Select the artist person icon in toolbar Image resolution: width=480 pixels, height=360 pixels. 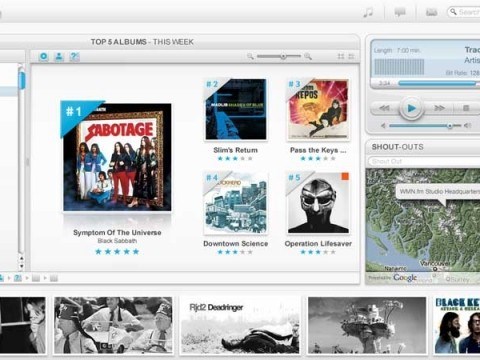click(59, 57)
